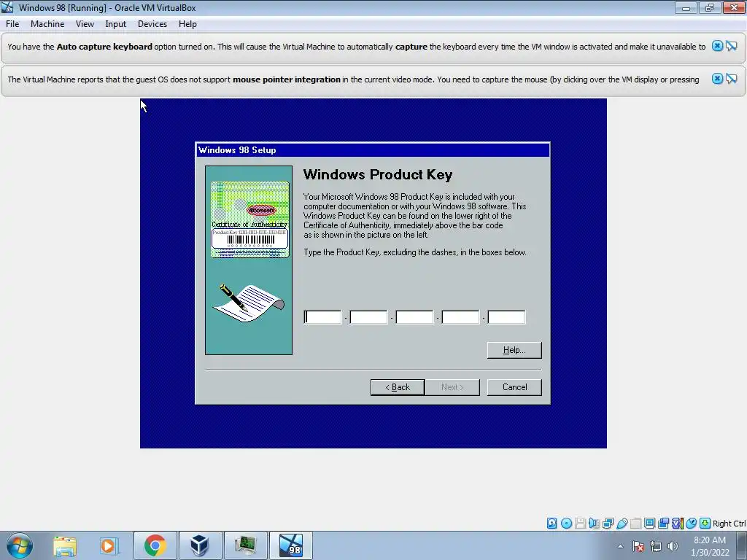Click the Right Ctrl host key label

(729, 524)
